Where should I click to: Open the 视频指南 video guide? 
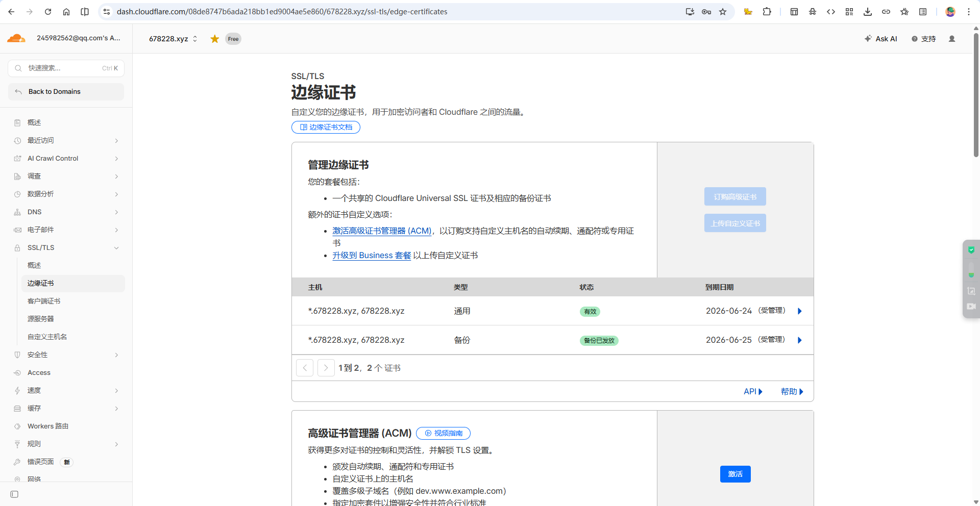[x=443, y=433]
